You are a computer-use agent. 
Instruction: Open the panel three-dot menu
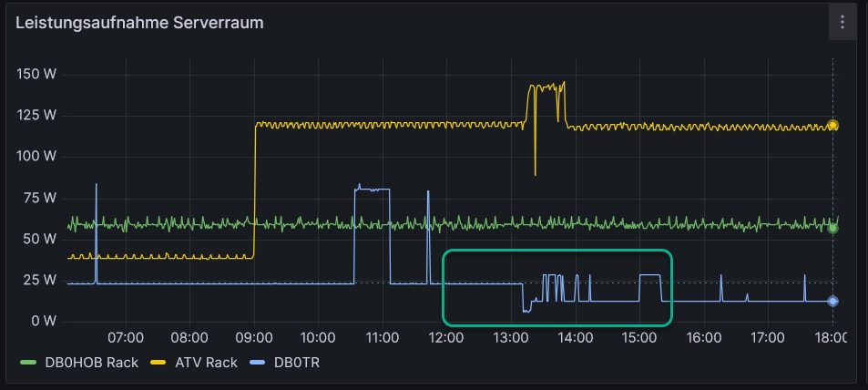pyautogui.click(x=842, y=22)
